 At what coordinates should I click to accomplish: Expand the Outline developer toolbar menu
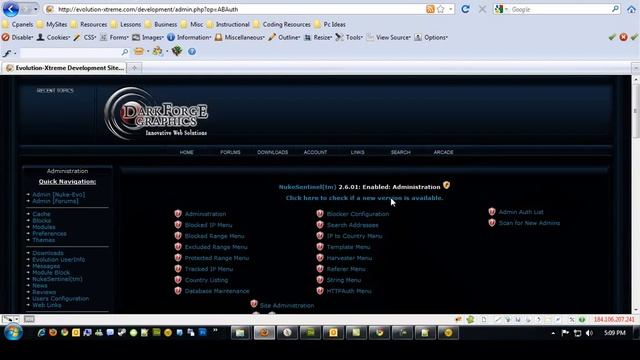(284, 37)
